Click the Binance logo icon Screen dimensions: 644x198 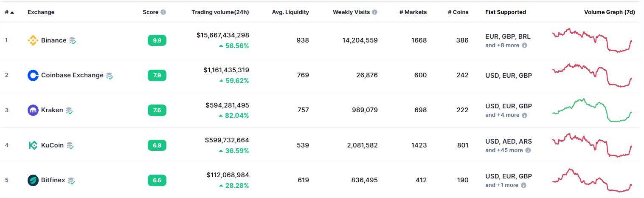coord(33,40)
